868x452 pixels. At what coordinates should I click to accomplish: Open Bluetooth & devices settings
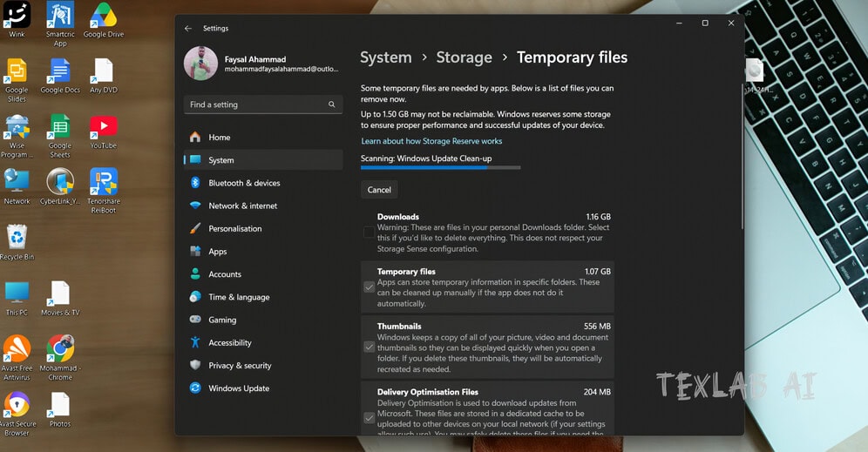click(x=263, y=183)
